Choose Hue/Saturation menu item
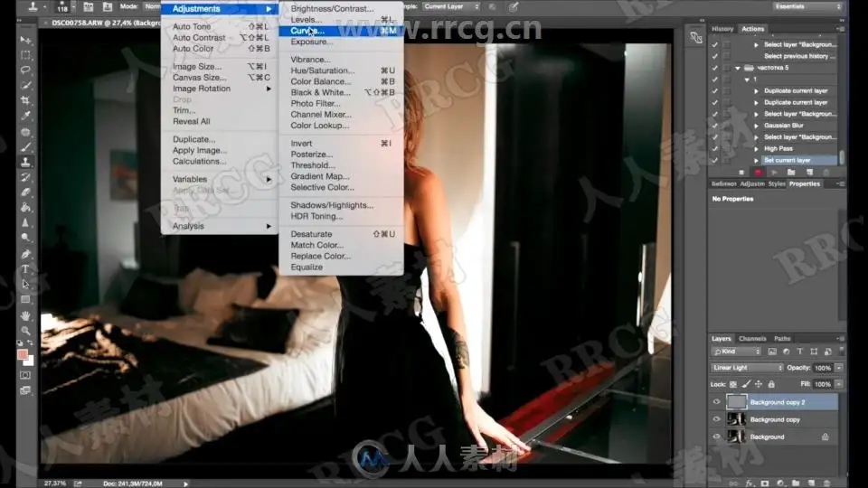 point(341,70)
